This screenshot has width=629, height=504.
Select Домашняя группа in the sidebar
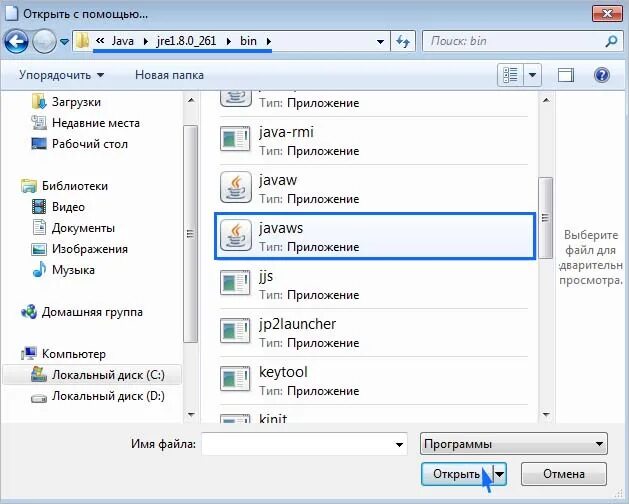[x=92, y=312]
